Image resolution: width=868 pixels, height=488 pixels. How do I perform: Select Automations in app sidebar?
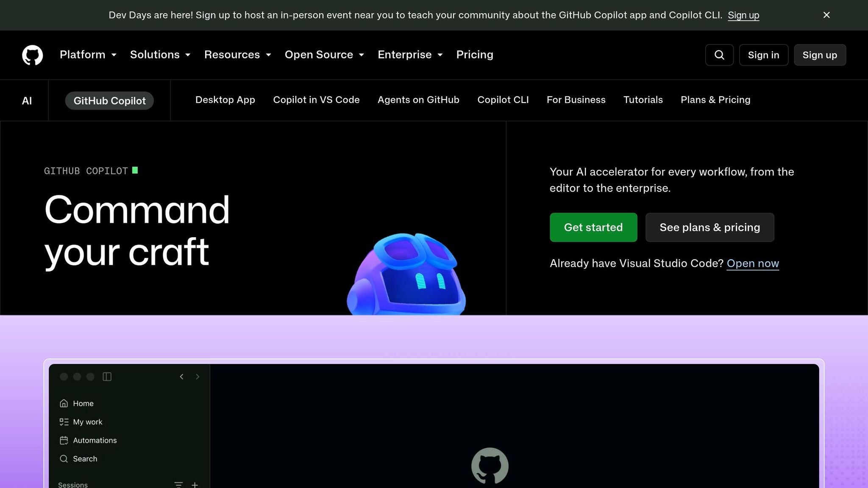pyautogui.click(x=95, y=441)
